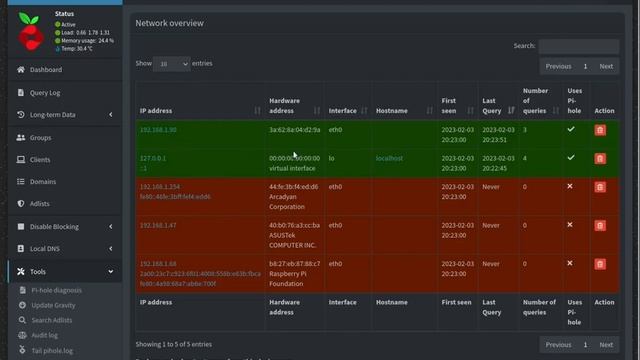Click the Network overview heading
The height and width of the screenshot is (360, 640).
pyautogui.click(x=169, y=23)
